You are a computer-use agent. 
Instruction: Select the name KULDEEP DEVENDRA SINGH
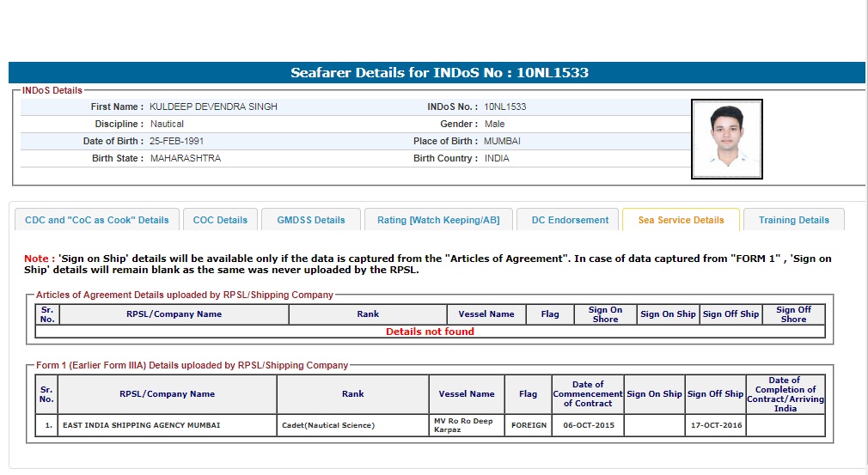[x=213, y=107]
